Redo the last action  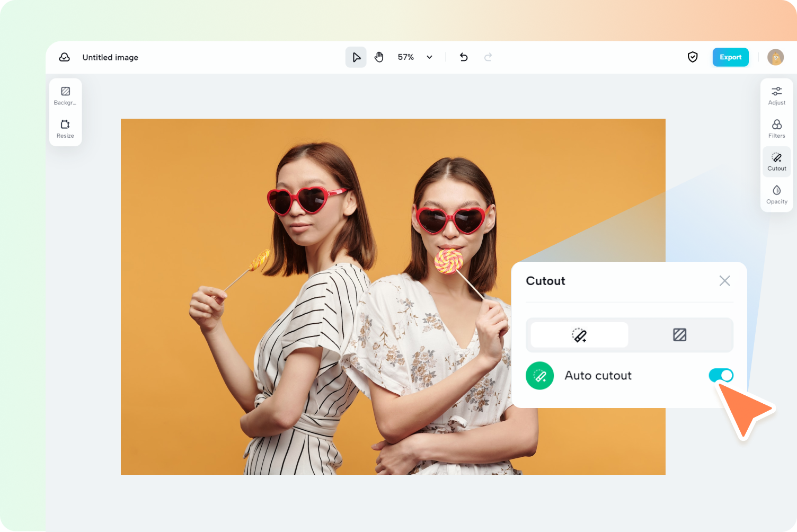pyautogui.click(x=488, y=57)
